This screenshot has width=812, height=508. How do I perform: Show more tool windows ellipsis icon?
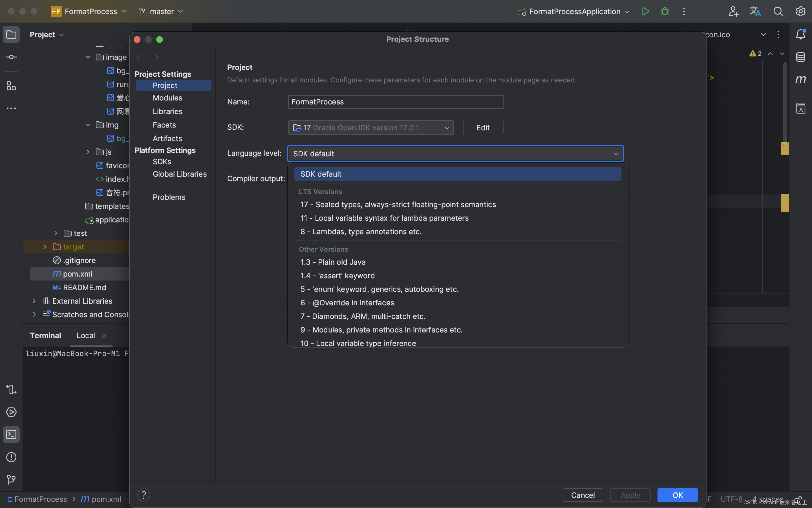tap(11, 109)
